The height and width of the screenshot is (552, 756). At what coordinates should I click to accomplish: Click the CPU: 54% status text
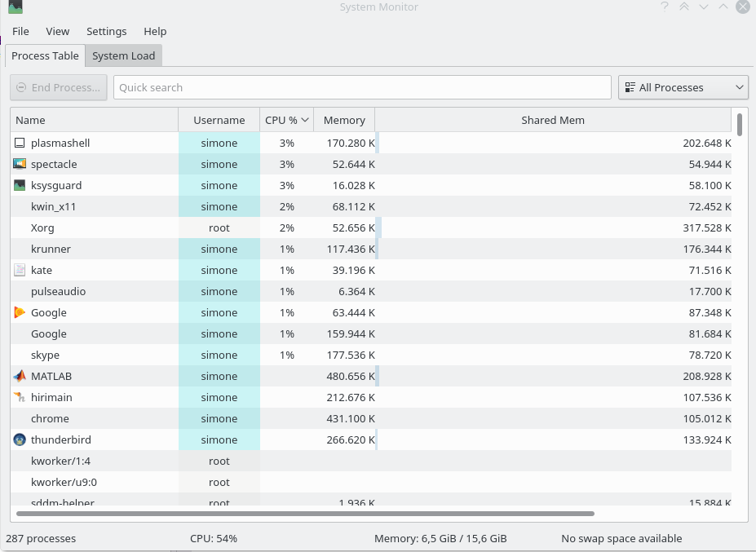tap(214, 538)
